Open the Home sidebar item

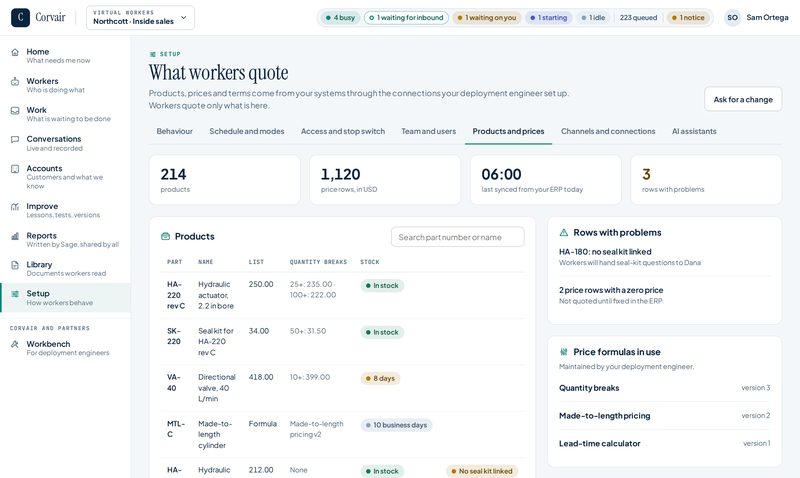[65, 56]
